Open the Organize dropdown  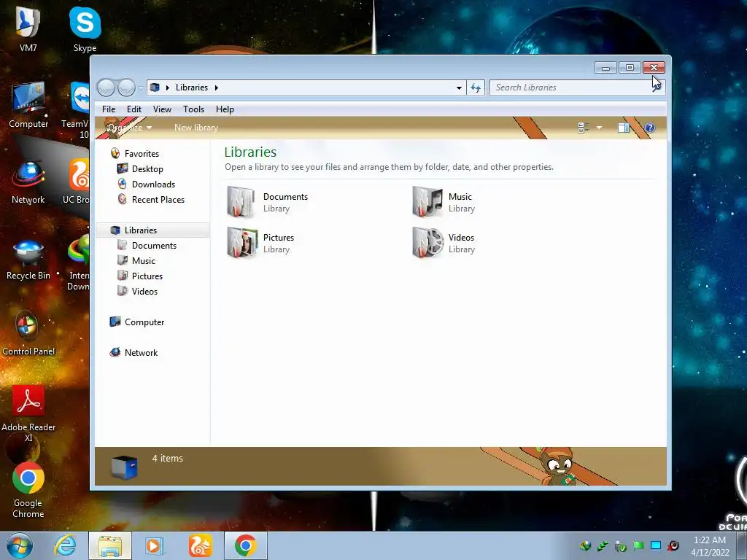(x=128, y=128)
